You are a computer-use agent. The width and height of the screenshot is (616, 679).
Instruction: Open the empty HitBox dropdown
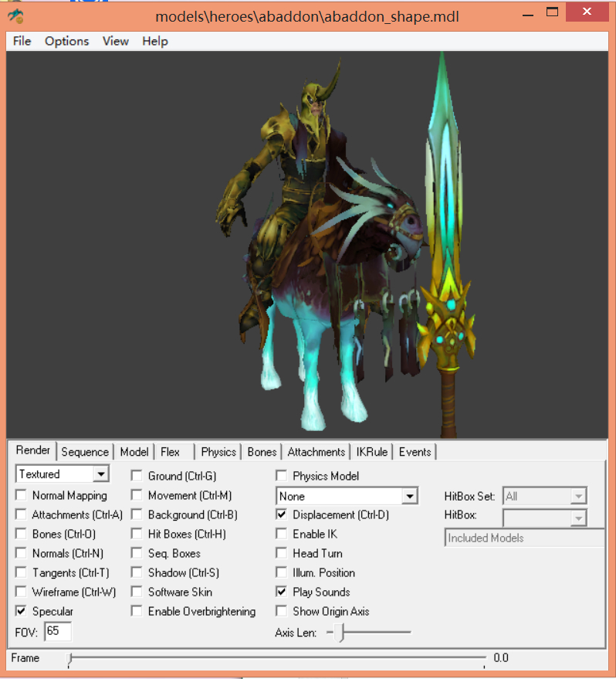click(x=578, y=518)
